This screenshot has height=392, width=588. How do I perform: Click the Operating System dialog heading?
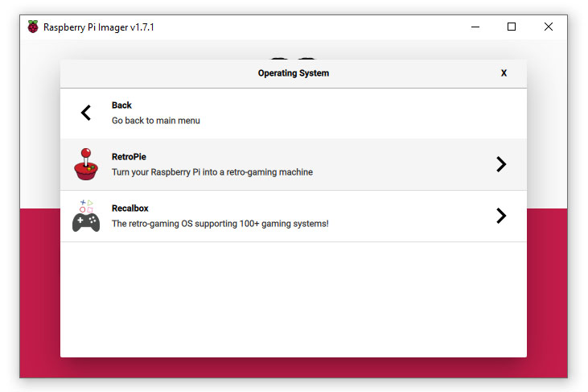[293, 73]
